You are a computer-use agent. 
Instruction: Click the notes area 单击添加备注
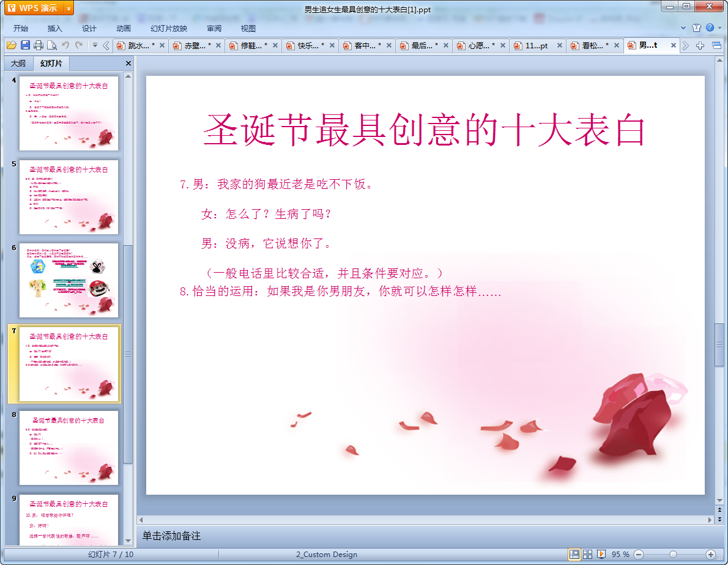171,536
